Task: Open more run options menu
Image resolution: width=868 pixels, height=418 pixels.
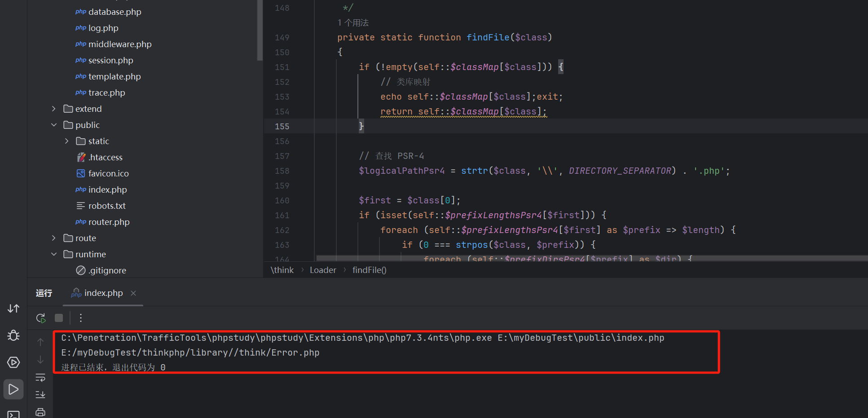Action: point(81,318)
